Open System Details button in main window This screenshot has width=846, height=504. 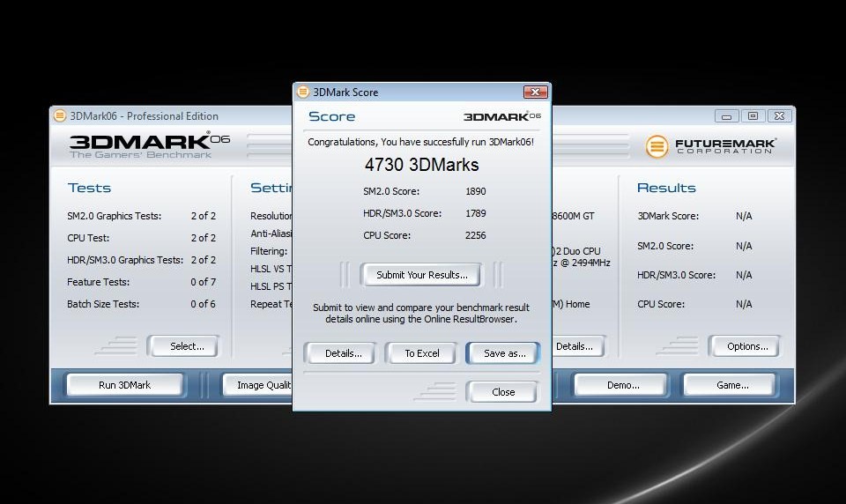[577, 346]
